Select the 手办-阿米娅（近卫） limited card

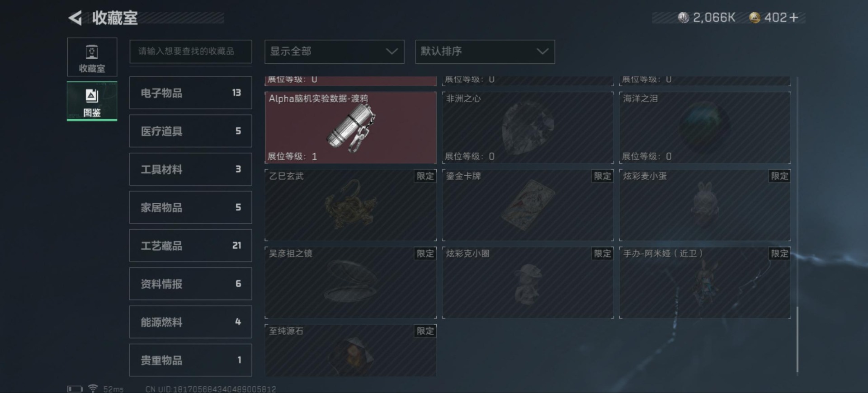705,282
